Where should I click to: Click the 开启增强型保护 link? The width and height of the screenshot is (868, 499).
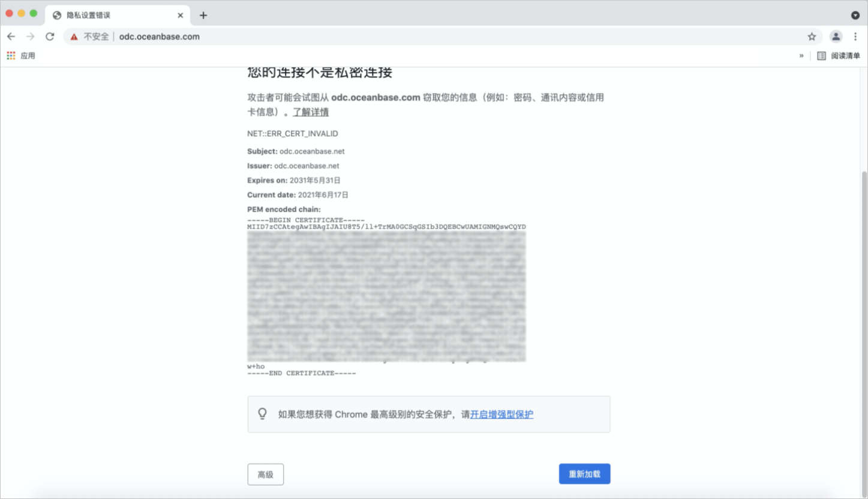(501, 414)
